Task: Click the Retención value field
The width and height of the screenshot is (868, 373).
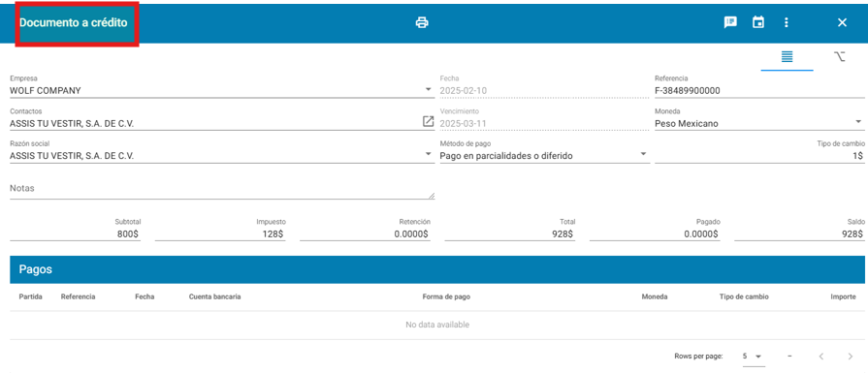Action: [366, 233]
